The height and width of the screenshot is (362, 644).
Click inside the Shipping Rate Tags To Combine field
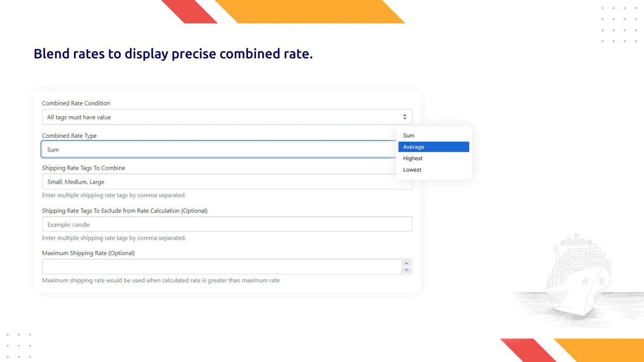point(227,182)
